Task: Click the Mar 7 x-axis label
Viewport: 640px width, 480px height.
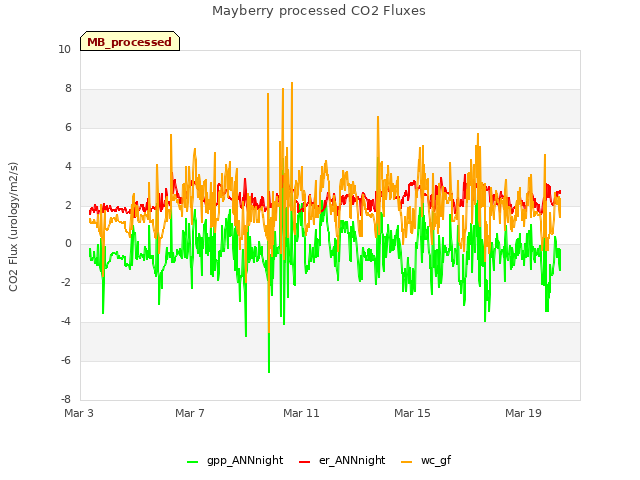Action: [x=190, y=413]
